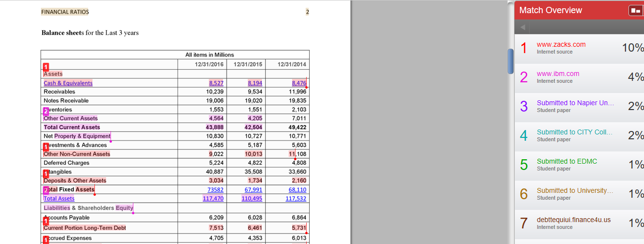Click red match number 1 in overview

pyautogui.click(x=524, y=48)
